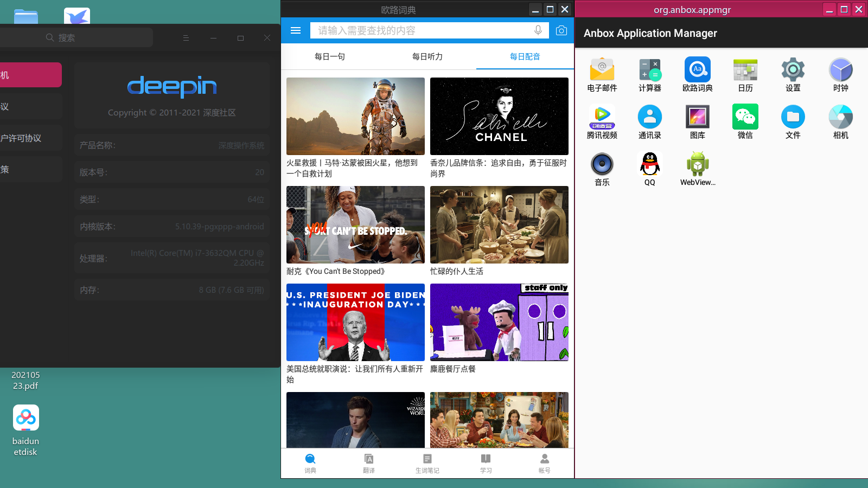This screenshot has width=868, height=488.
Task: Open the 火星救援 Martian video thumbnail
Action: point(355,116)
